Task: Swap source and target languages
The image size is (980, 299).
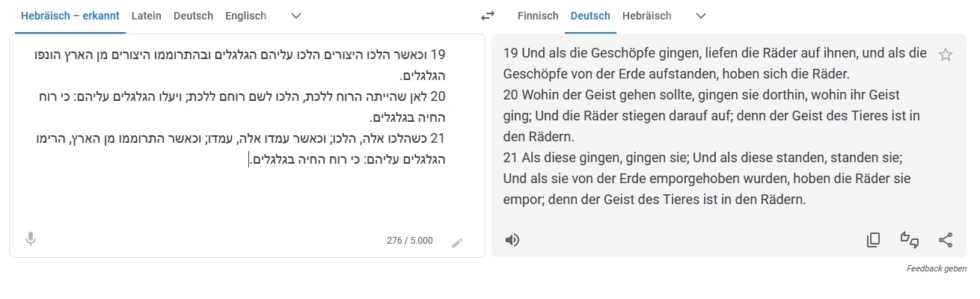Action: point(488,16)
